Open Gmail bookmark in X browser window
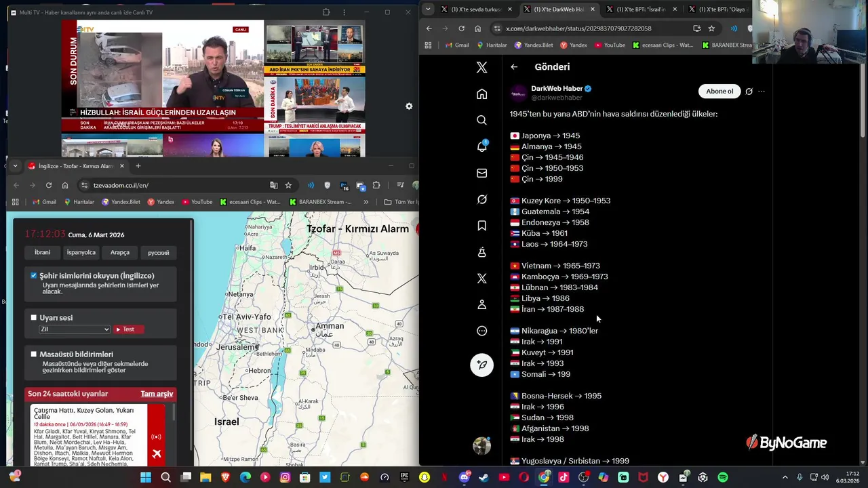 (456, 45)
